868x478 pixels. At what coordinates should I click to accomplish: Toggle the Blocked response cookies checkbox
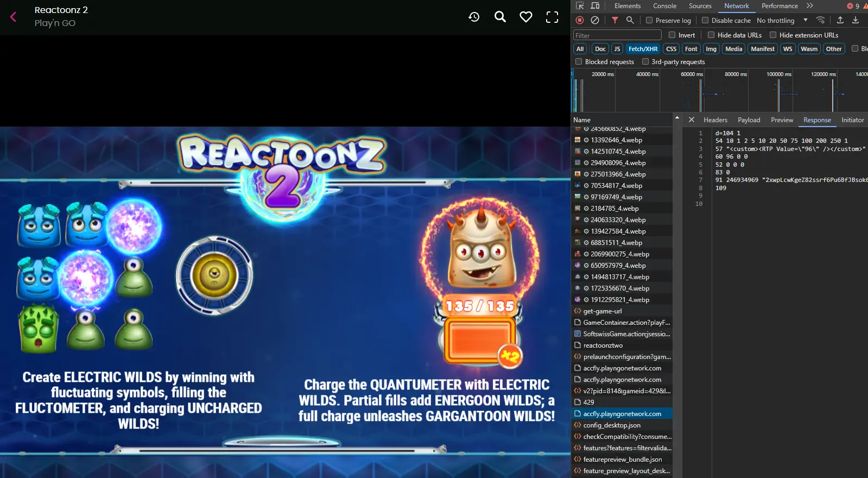click(x=855, y=48)
